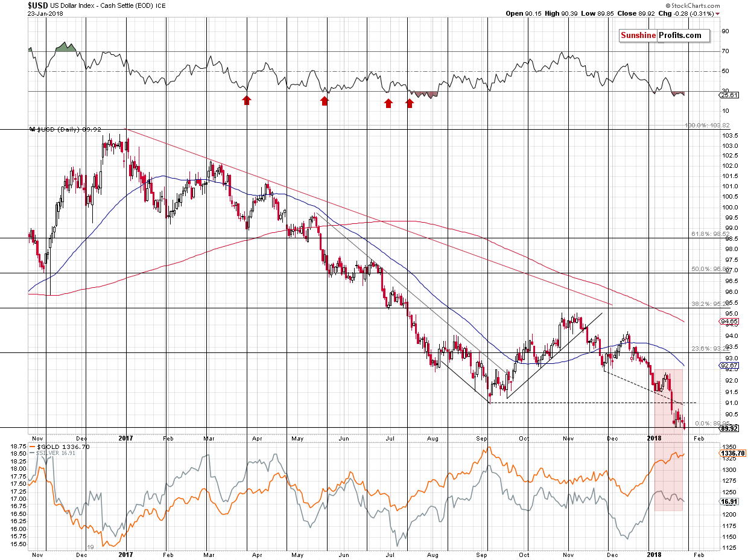Click the silver axis label 17.00

(18, 498)
